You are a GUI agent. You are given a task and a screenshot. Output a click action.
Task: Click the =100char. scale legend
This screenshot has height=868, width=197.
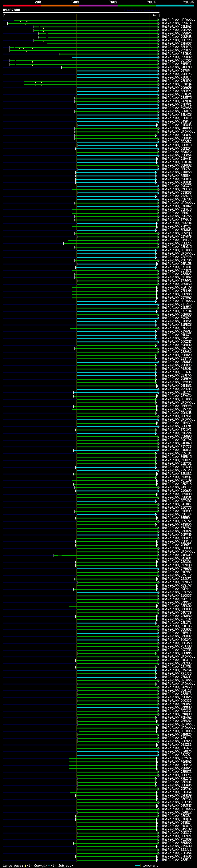tap(146, 865)
